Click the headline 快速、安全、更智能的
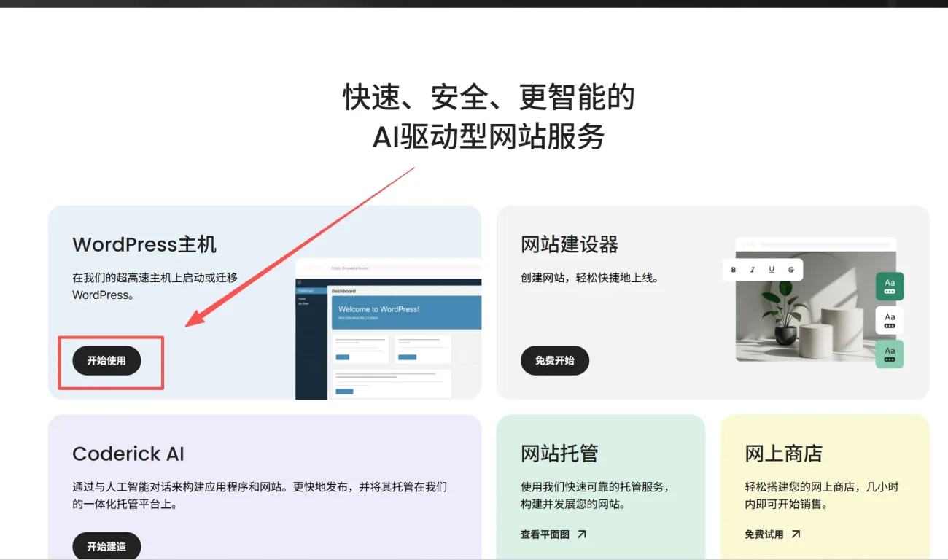Screen dimensions: 948x560 pyautogui.click(x=489, y=97)
